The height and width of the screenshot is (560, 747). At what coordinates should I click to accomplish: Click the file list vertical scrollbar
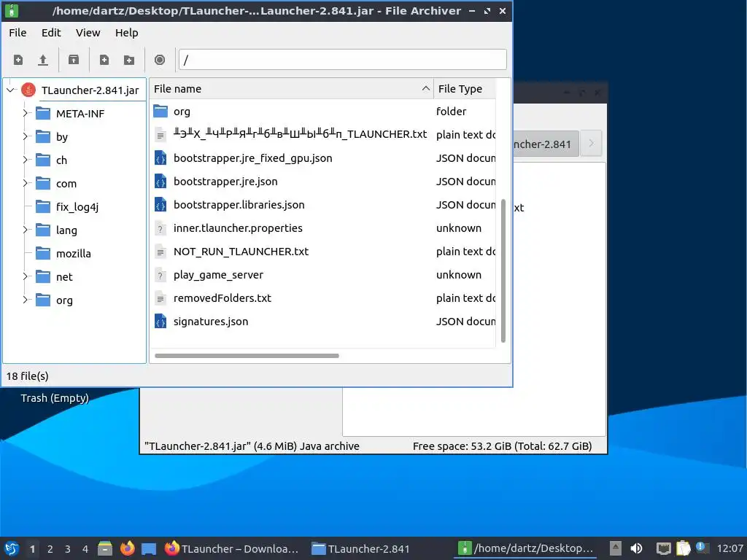503,271
